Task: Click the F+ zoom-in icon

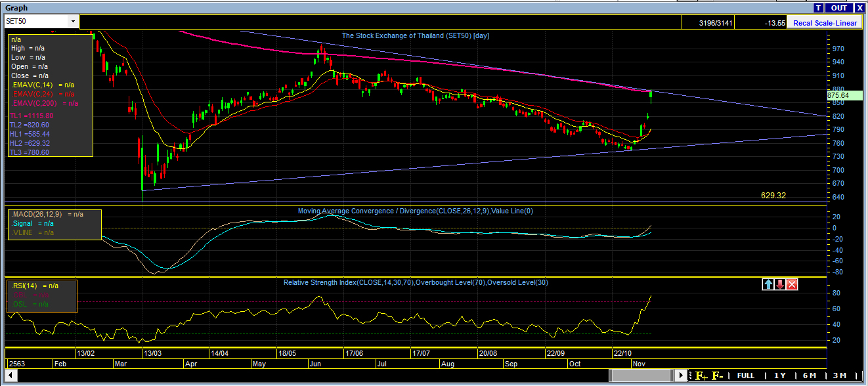Action: [701, 375]
